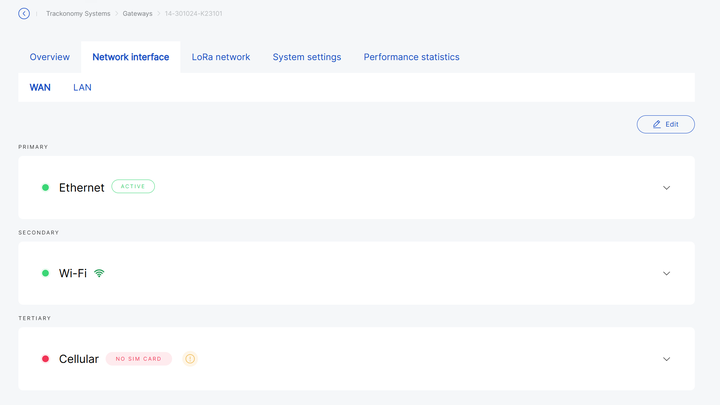Click the pencil icon in Edit button
Screen dimensions: 720x405
click(x=657, y=124)
